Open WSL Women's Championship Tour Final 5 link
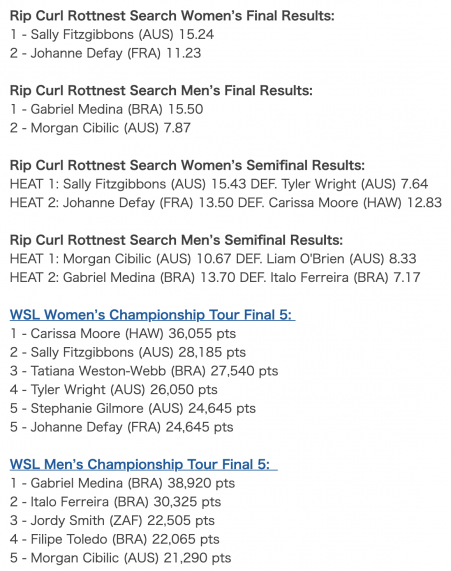Viewport: 451px width, 571px height. click(x=152, y=315)
